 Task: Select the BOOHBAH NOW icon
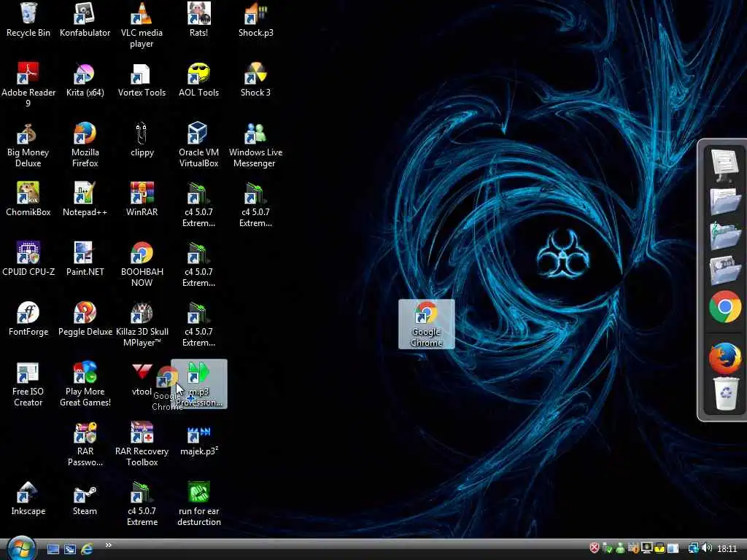click(x=142, y=264)
